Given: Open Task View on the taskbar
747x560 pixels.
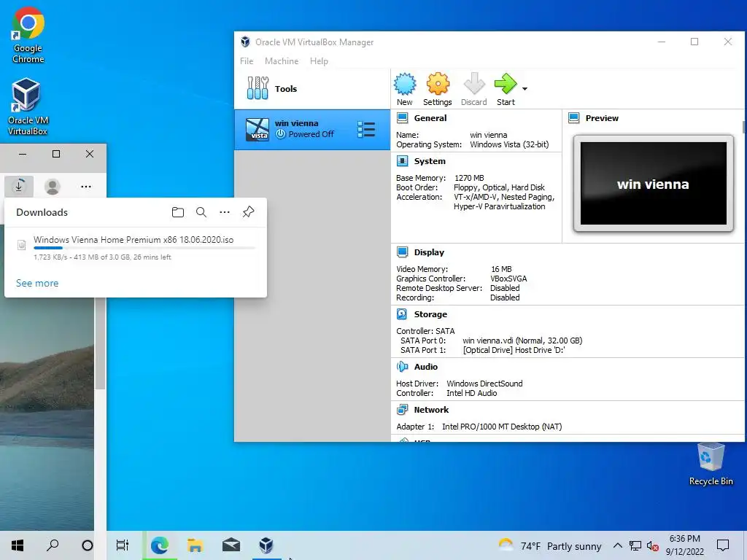Looking at the screenshot, I should (123, 545).
